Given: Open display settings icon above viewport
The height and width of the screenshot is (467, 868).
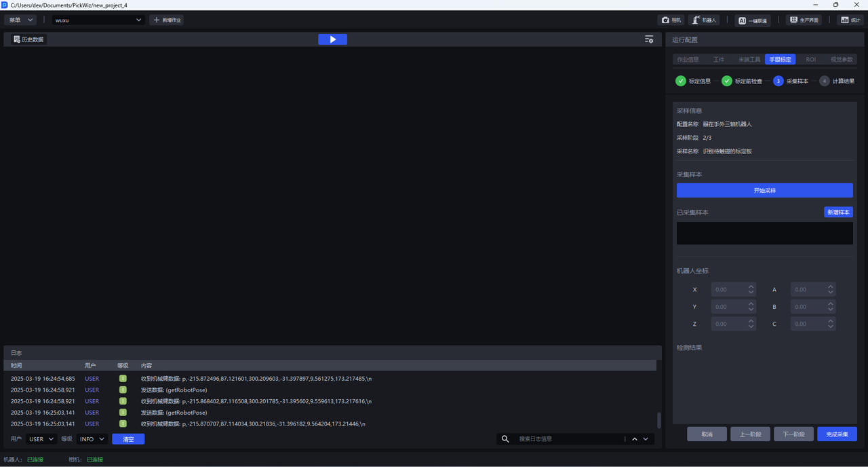Looking at the screenshot, I should pyautogui.click(x=649, y=39).
